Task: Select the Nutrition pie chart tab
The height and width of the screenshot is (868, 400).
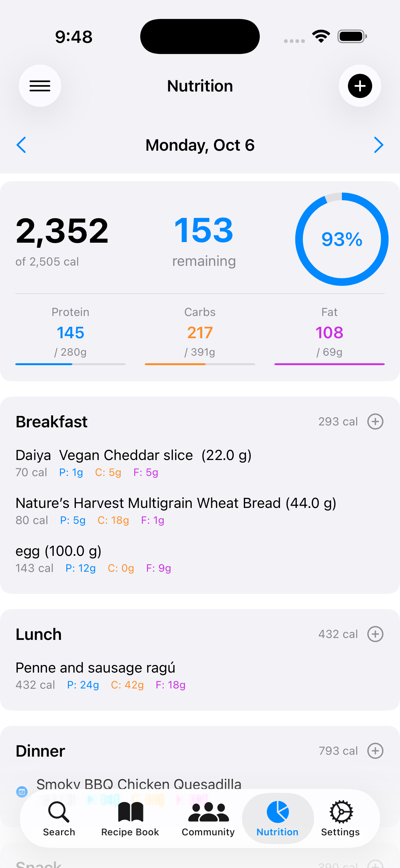Action: point(277,819)
